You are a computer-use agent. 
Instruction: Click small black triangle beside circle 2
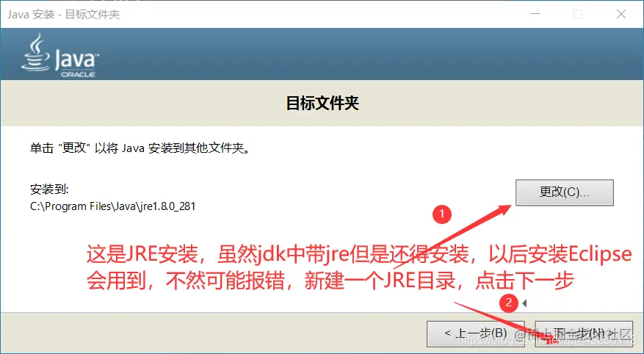coord(524,303)
